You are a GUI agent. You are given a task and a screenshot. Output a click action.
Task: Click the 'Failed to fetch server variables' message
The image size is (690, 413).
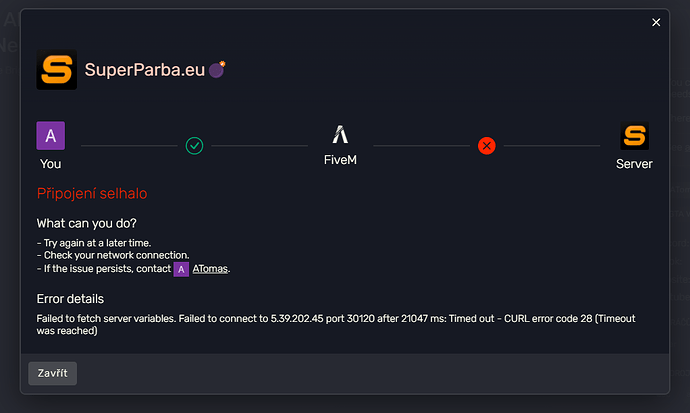pos(336,325)
